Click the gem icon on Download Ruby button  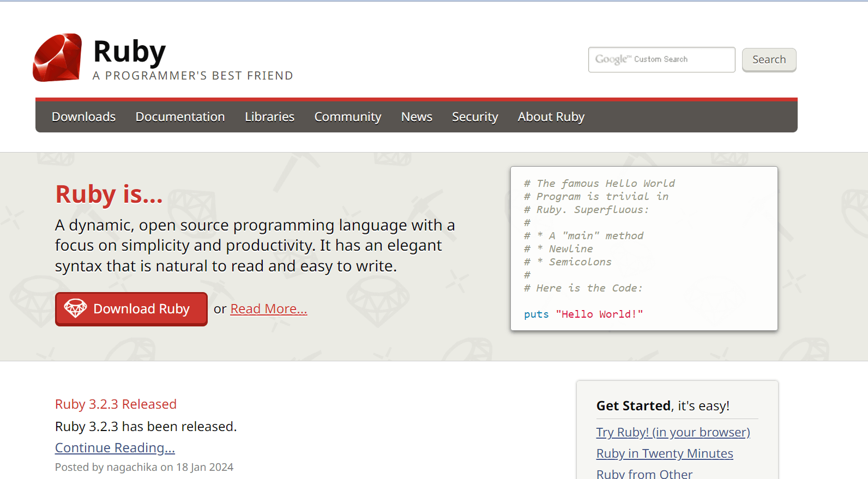[75, 308]
